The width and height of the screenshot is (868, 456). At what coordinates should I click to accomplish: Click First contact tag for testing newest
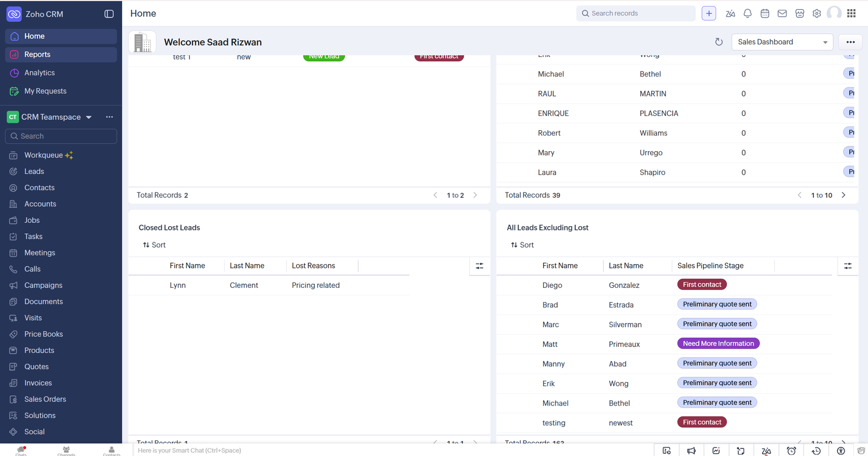point(702,422)
